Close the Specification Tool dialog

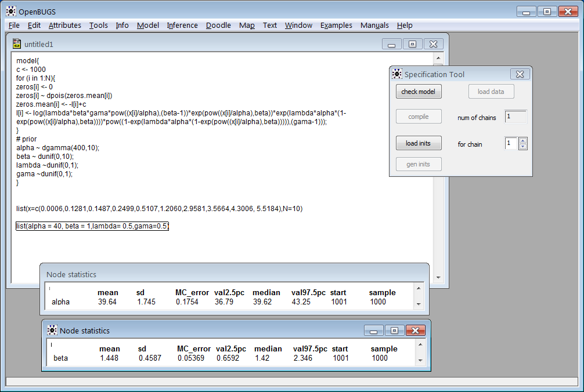coord(520,74)
